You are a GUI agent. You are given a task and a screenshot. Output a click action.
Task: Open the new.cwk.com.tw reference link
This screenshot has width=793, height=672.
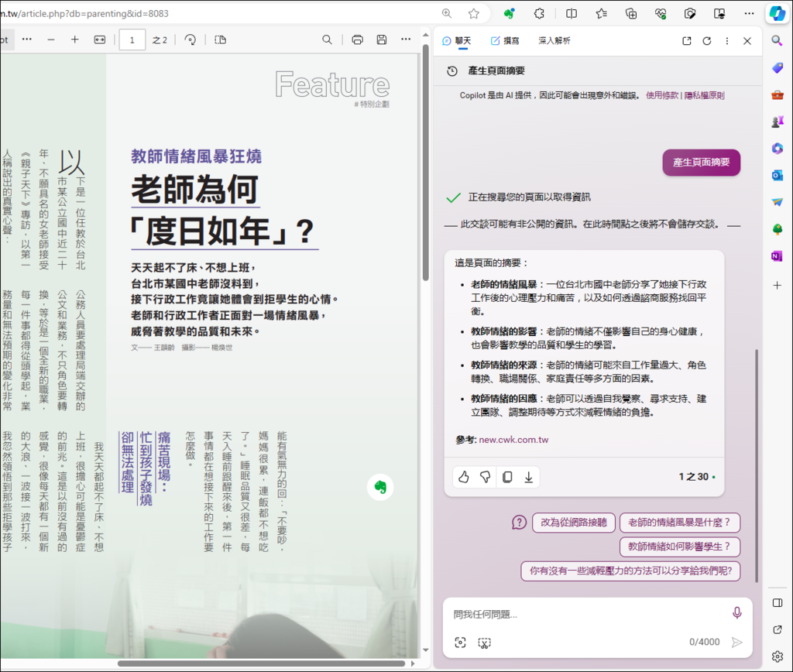(x=513, y=440)
